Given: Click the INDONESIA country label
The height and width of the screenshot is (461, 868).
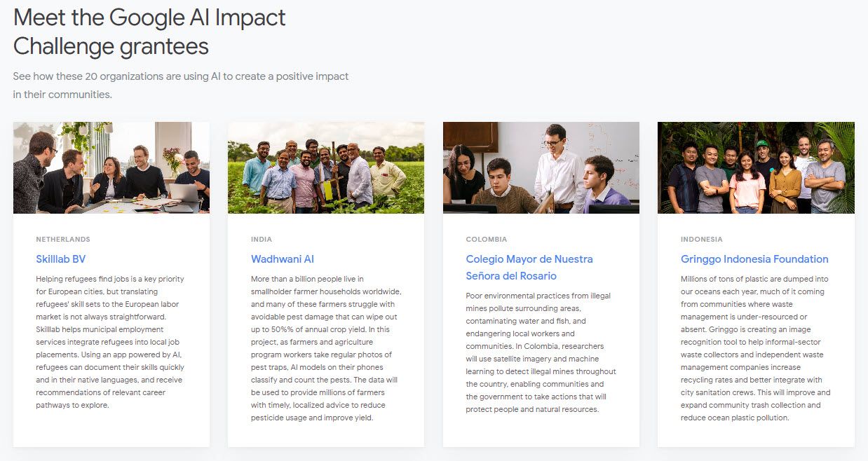Looking at the screenshot, I should click(x=702, y=240).
